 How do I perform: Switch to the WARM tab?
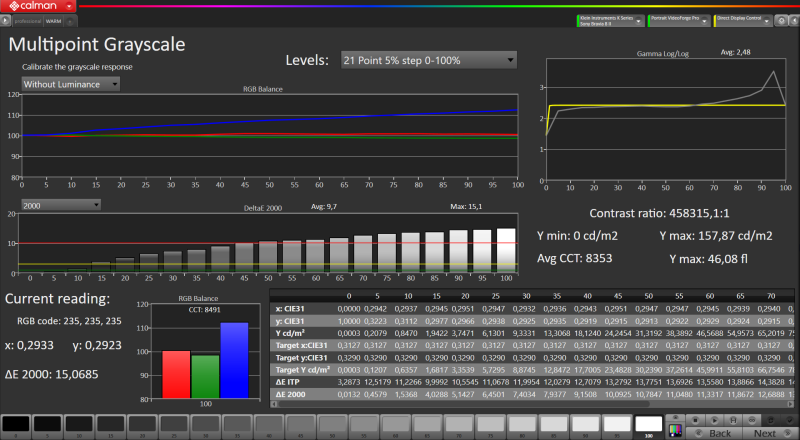[53, 21]
